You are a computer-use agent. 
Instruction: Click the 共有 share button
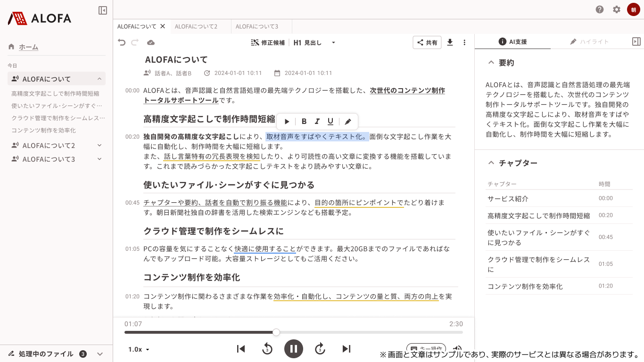[x=427, y=42]
